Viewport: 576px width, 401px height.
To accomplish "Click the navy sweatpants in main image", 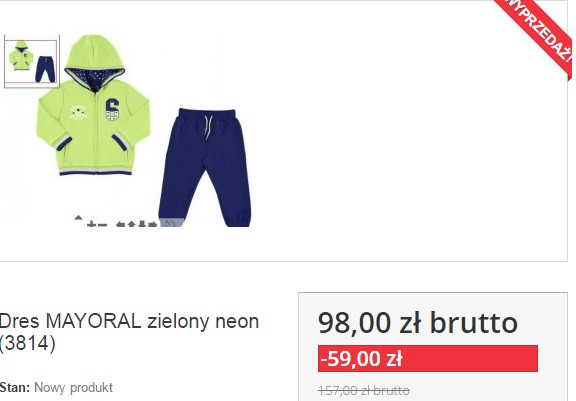I will (x=206, y=167).
